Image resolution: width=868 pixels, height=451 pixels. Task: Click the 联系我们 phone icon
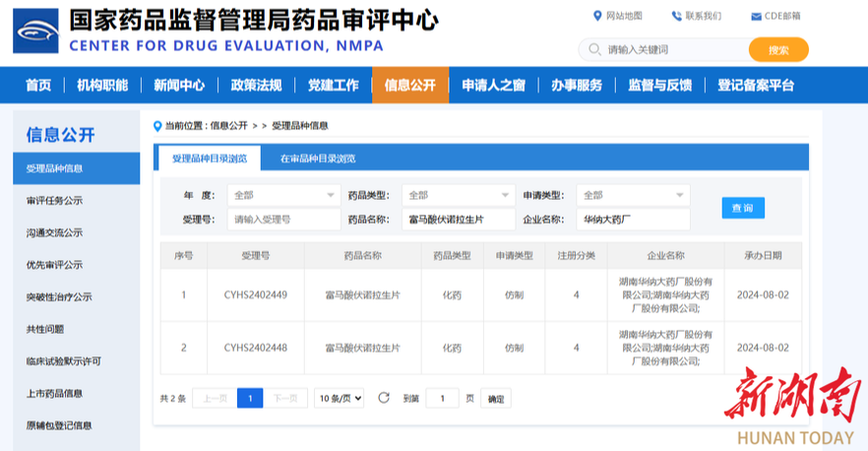pyautogui.click(x=676, y=16)
